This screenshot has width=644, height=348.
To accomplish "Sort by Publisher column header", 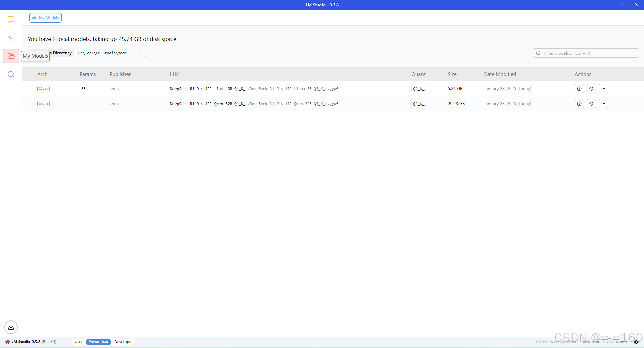I will click(x=120, y=74).
